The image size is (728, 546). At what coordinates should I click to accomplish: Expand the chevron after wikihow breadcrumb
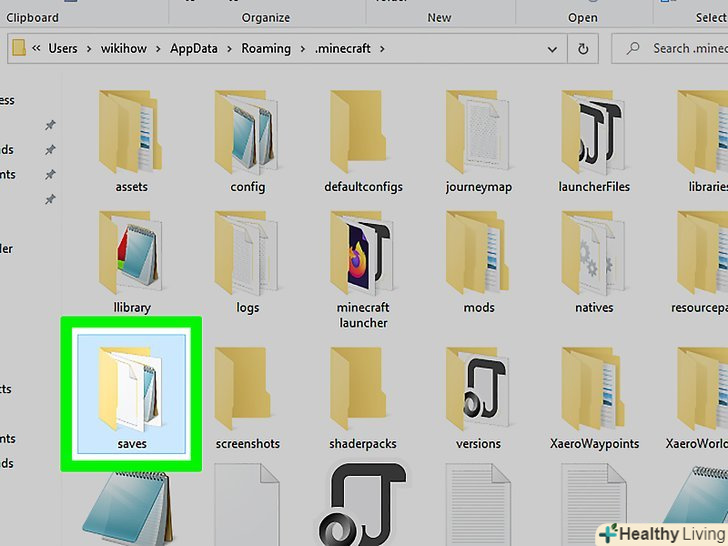click(x=158, y=49)
